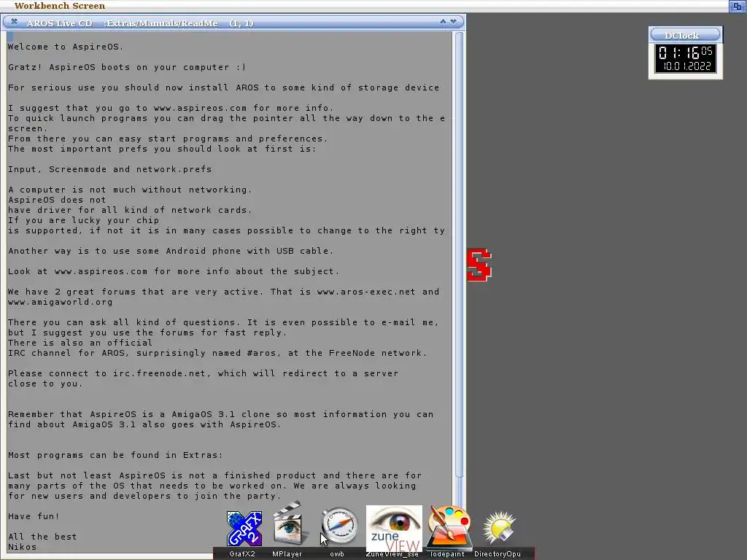Click the zoom gadget of ReadMe window
The height and width of the screenshot is (560, 747).
click(443, 22)
